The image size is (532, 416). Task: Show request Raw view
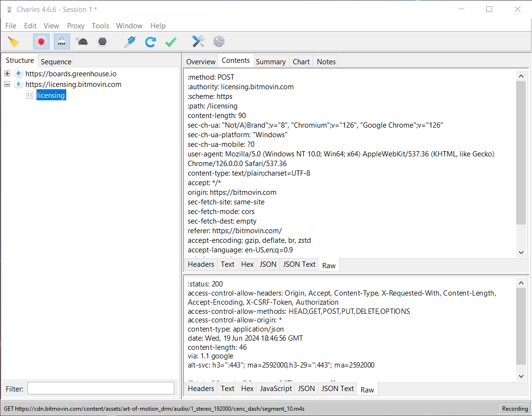(x=329, y=265)
